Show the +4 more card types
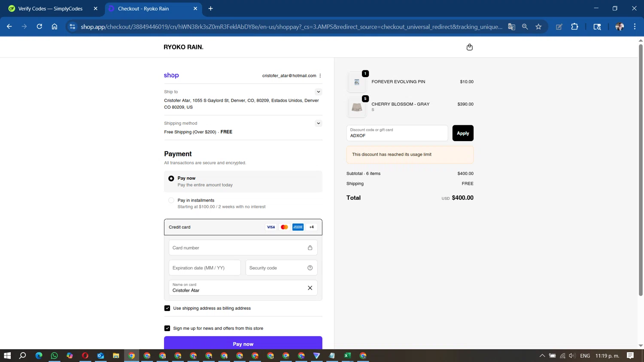This screenshot has width=644, height=362. [312, 227]
